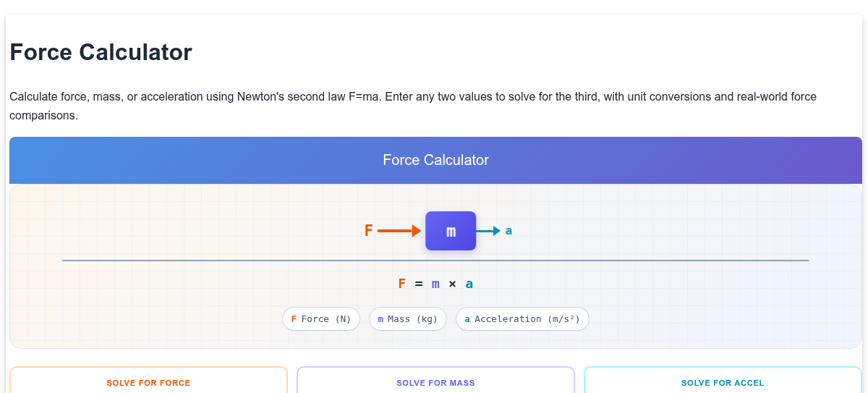Viewport: 868px width, 393px height.
Task: Open the Solve for Accel card
Action: [723, 380]
